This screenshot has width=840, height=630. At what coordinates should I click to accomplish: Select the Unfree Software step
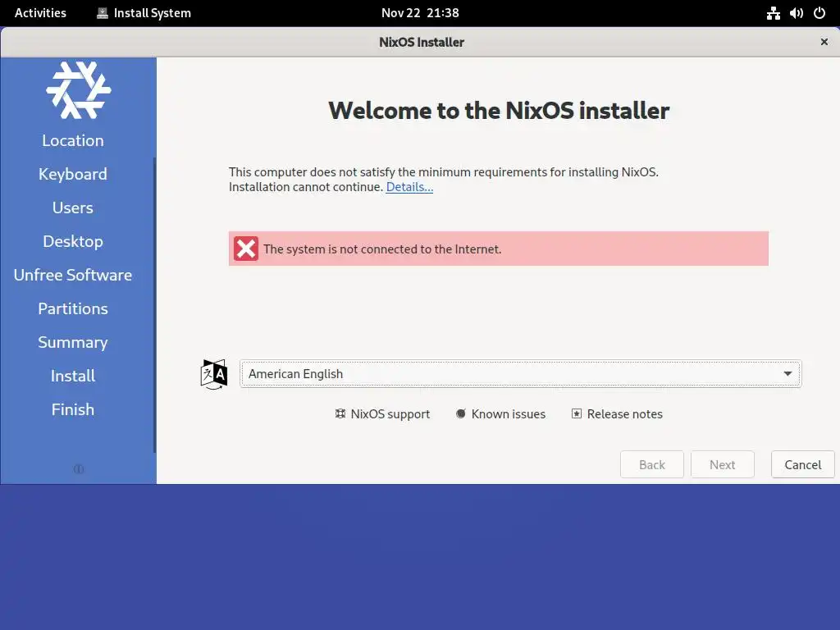(73, 275)
